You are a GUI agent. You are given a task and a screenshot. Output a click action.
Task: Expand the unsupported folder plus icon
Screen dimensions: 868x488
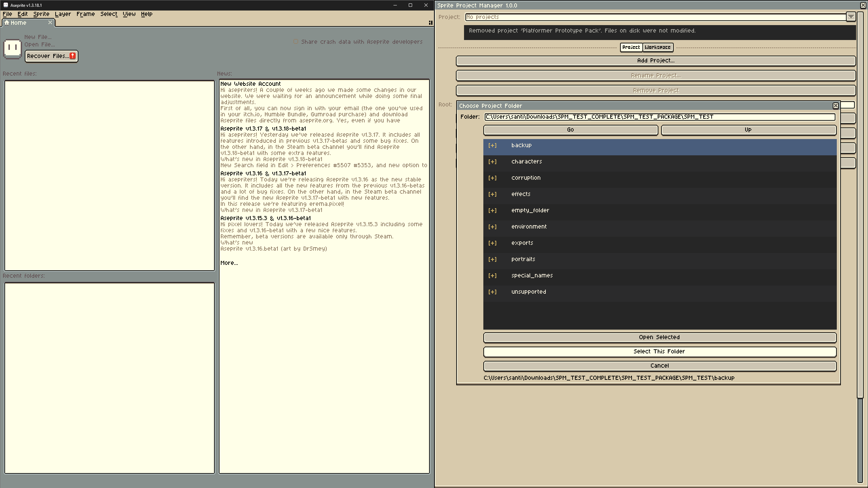492,292
